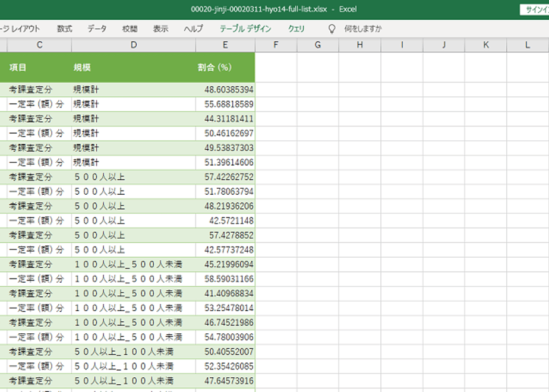Select column G header
Image resolution: width=549 pixels, height=392 pixels.
click(x=318, y=45)
